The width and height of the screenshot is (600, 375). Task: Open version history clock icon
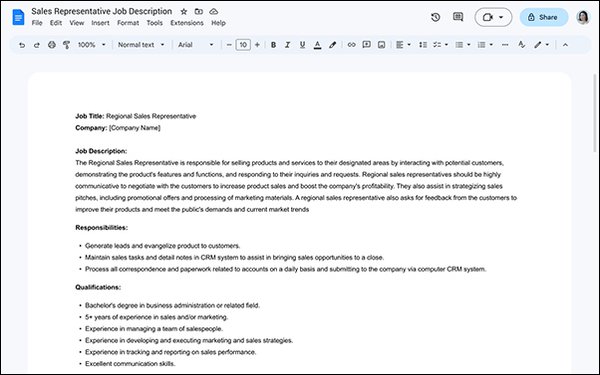[x=435, y=17]
